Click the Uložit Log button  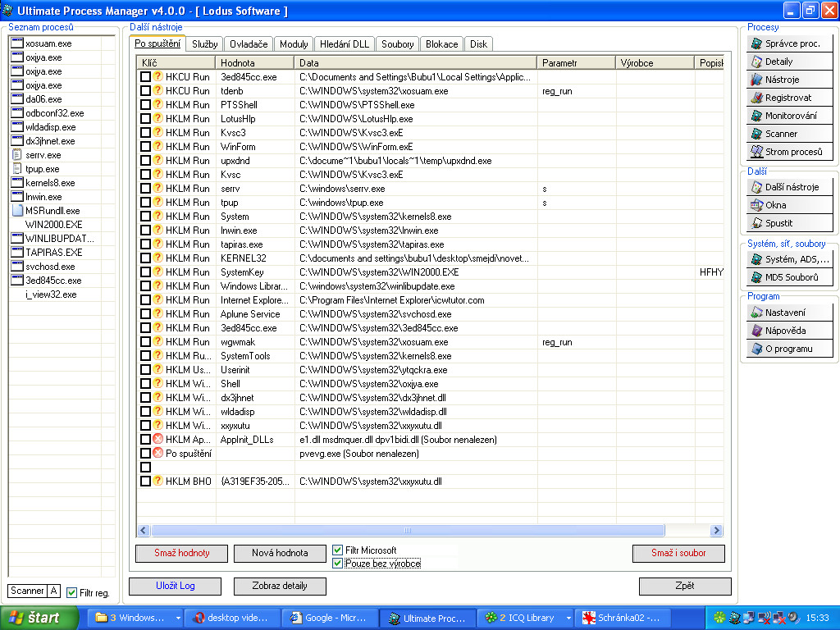(176, 586)
